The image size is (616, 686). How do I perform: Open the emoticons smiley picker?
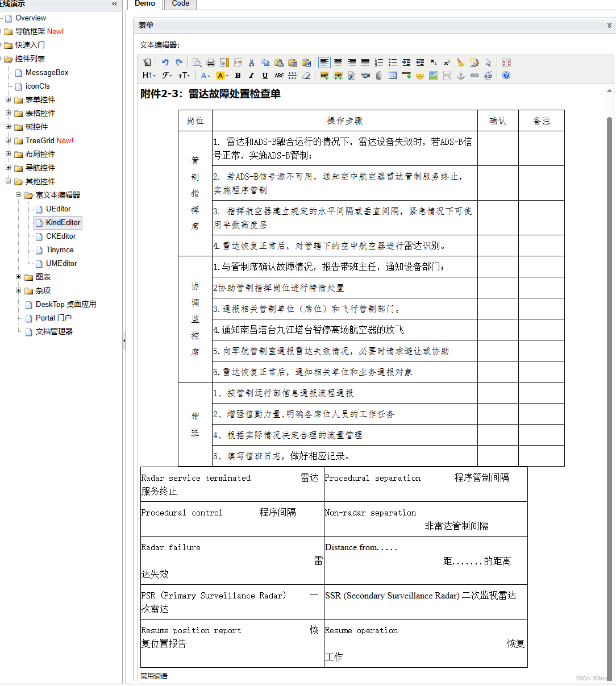pyautogui.click(x=420, y=76)
